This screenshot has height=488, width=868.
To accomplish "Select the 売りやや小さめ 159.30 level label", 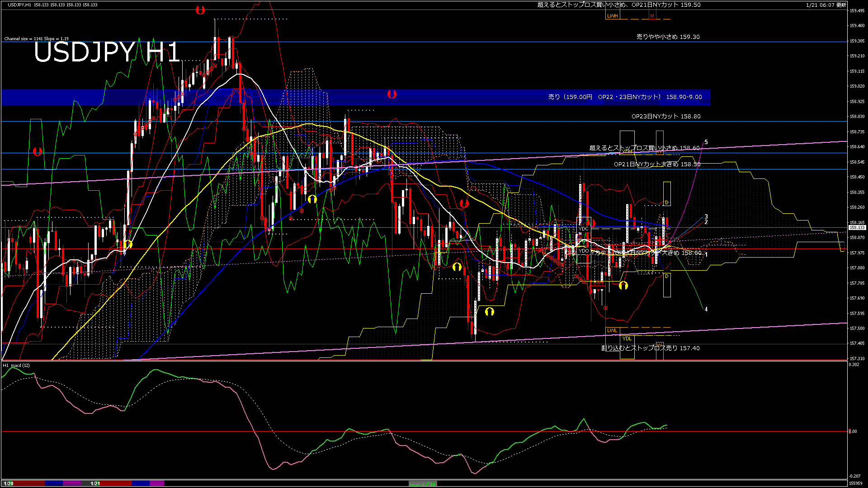I will click(x=668, y=37).
